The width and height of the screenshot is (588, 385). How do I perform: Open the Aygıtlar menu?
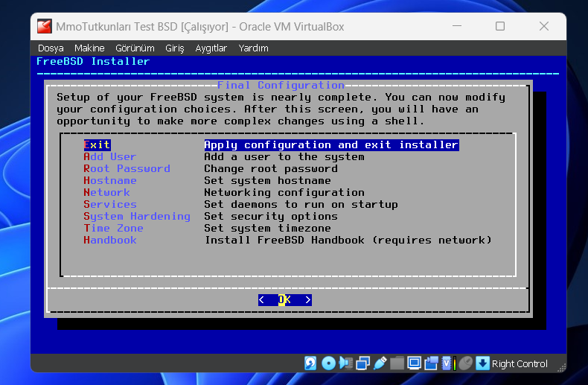[211, 48]
